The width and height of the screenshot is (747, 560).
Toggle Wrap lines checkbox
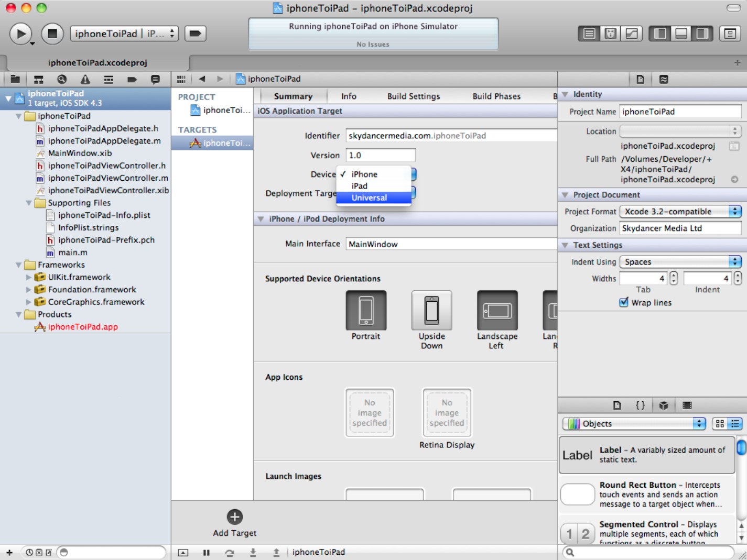[624, 302]
